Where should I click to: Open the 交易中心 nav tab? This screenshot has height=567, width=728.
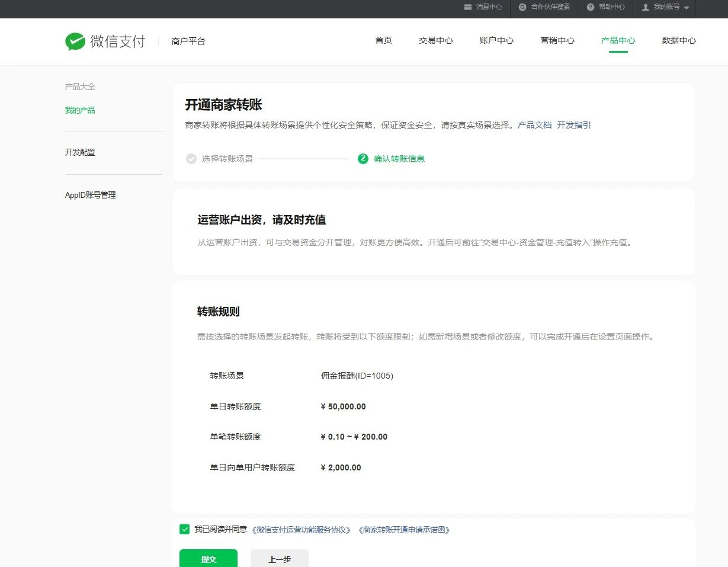click(436, 41)
